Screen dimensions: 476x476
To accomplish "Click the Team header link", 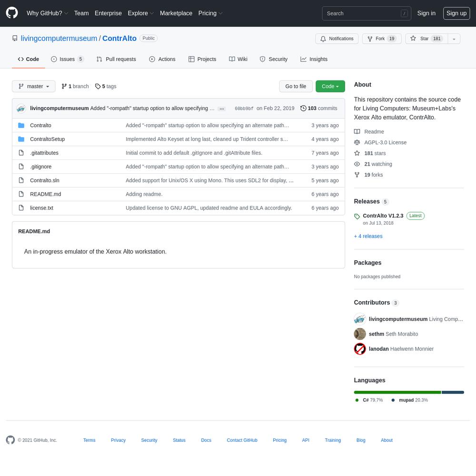I will point(81,13).
